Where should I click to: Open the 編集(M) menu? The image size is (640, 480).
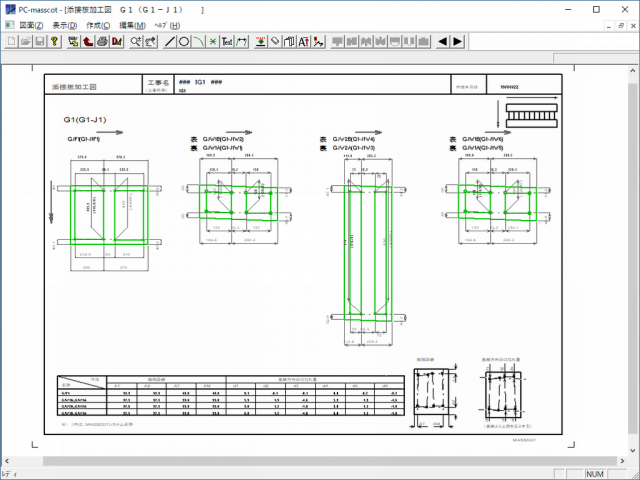pos(132,25)
